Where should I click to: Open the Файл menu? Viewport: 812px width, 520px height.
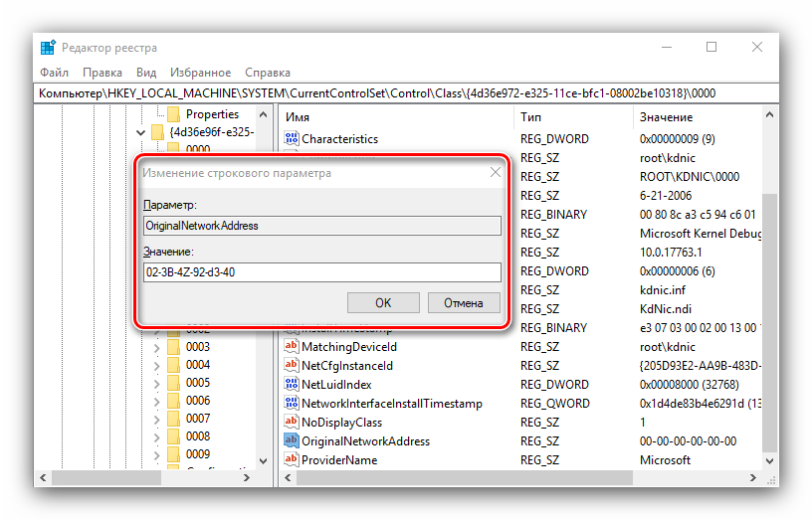[54, 73]
